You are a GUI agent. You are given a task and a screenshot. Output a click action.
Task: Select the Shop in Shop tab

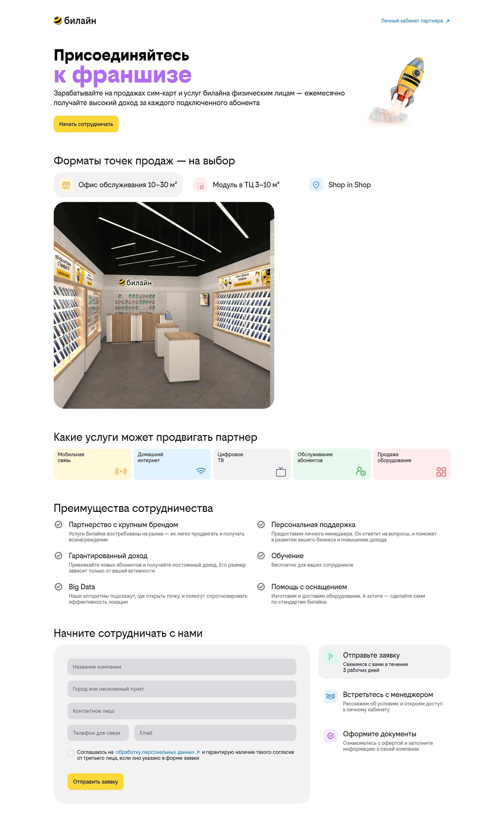pos(340,185)
